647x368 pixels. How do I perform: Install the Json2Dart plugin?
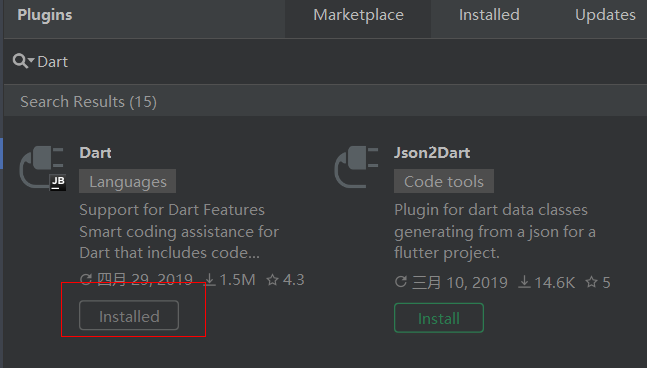pyautogui.click(x=439, y=318)
